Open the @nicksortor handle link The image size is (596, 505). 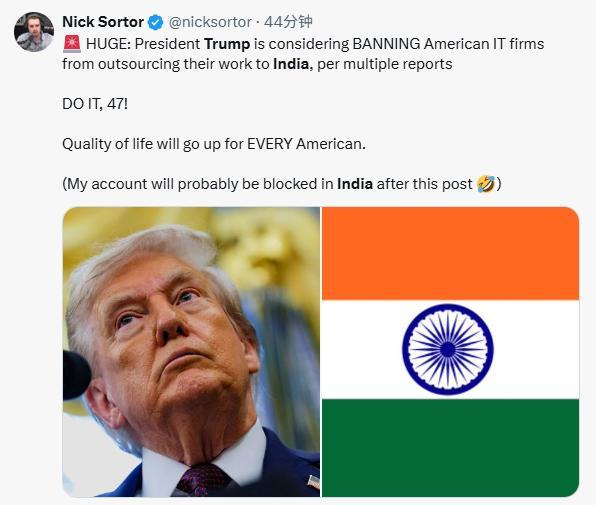tap(210, 22)
